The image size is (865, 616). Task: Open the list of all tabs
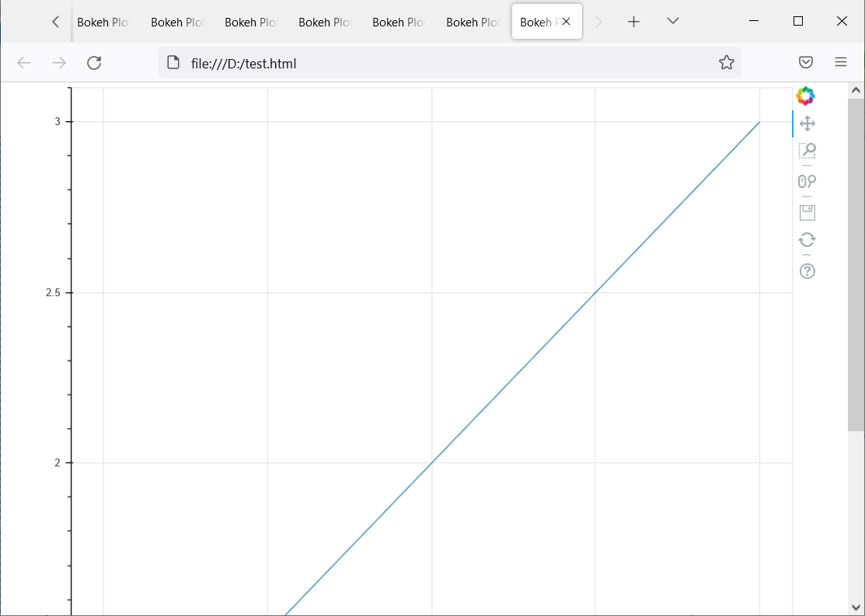(x=671, y=21)
